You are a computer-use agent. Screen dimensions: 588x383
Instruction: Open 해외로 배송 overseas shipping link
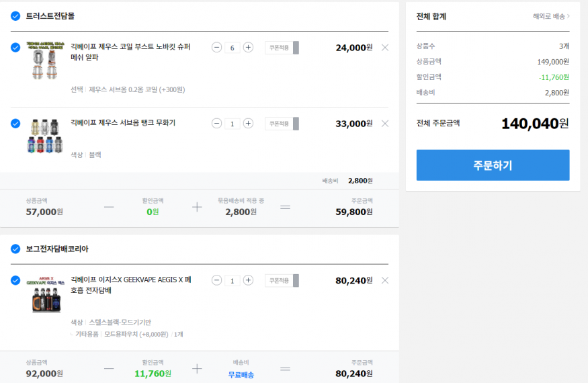pos(551,16)
